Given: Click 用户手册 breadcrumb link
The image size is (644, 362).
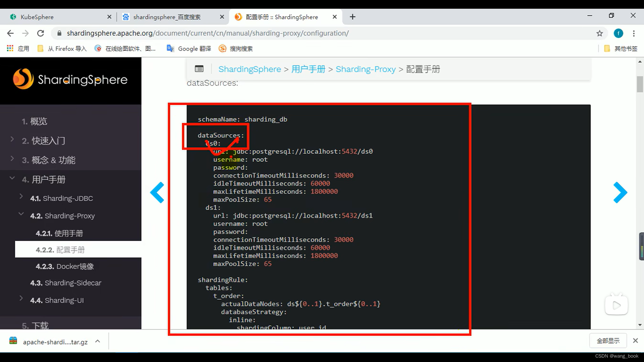Looking at the screenshot, I should point(308,69).
